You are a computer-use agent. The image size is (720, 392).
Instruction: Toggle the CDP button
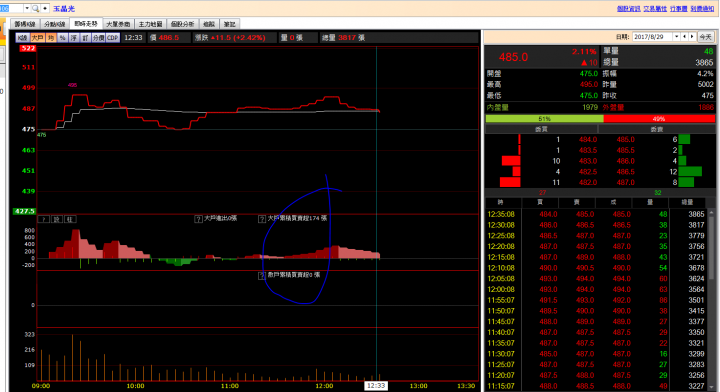click(113, 38)
